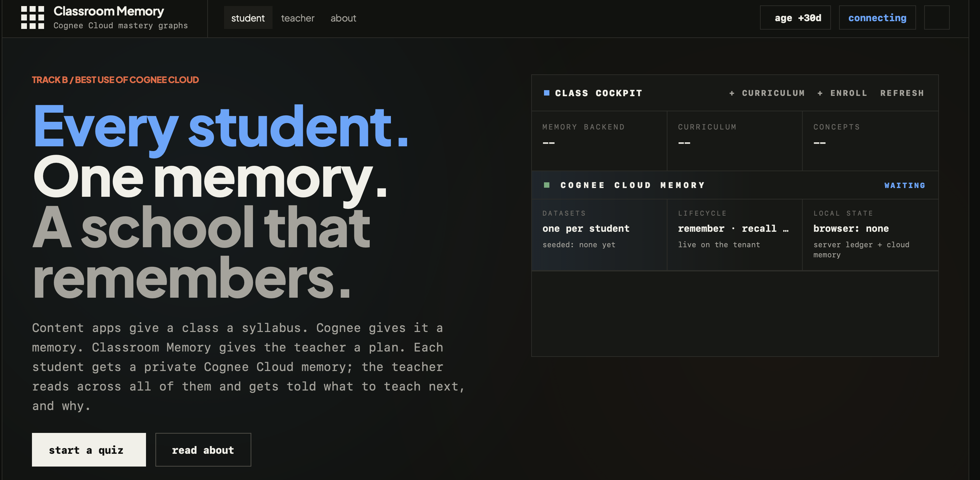Go to the about tab
The image size is (980, 480).
(343, 18)
